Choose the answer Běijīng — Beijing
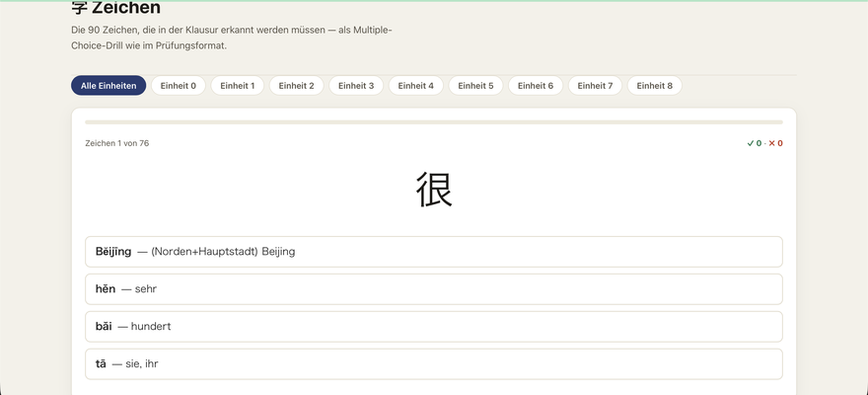The height and width of the screenshot is (395, 868). click(x=434, y=252)
